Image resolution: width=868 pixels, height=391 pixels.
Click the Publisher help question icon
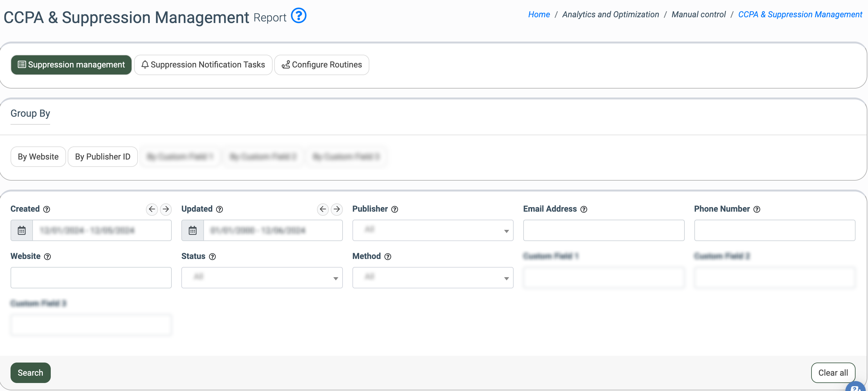(x=395, y=209)
